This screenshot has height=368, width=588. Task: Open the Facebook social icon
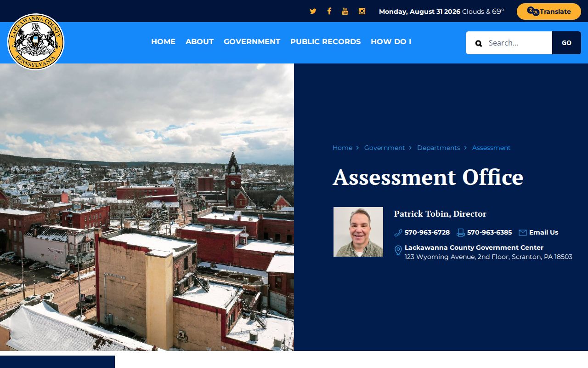(329, 11)
